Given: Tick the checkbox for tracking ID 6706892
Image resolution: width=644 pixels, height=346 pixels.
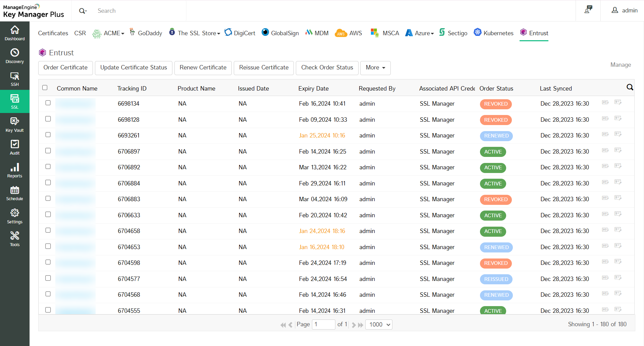Looking at the screenshot, I should (48, 167).
